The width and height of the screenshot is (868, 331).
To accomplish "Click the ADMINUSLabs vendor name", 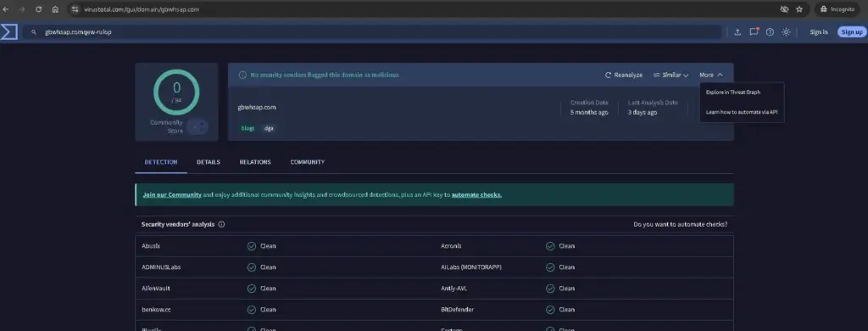I will pyautogui.click(x=161, y=267).
